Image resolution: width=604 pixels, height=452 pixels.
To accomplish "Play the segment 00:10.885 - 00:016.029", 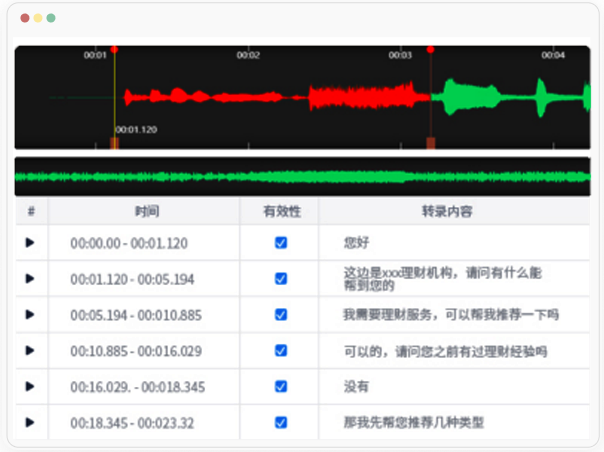I will [x=30, y=350].
